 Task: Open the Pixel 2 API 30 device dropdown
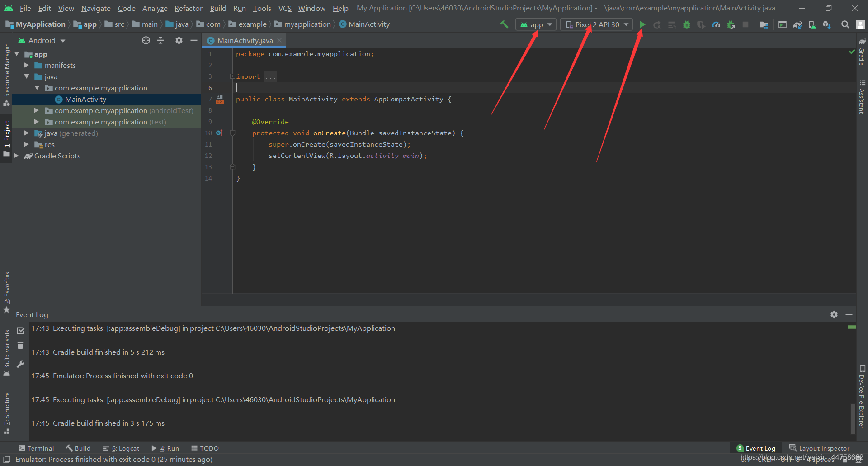[x=596, y=24]
